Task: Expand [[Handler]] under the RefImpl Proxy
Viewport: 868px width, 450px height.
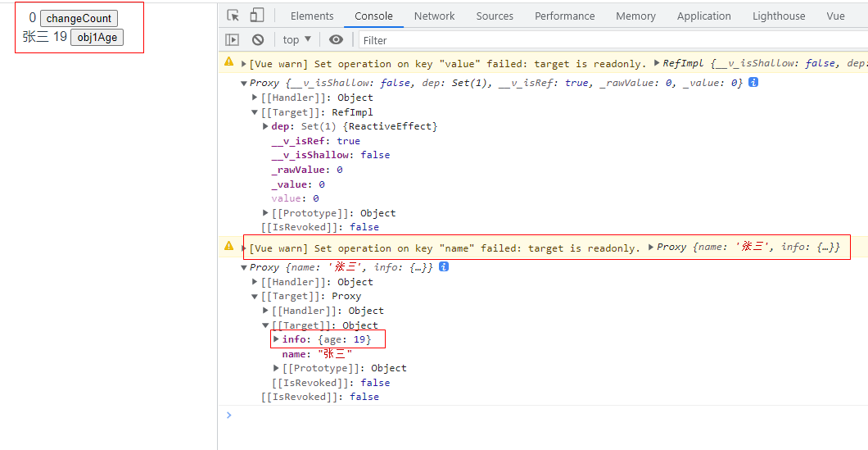Action: pos(255,98)
